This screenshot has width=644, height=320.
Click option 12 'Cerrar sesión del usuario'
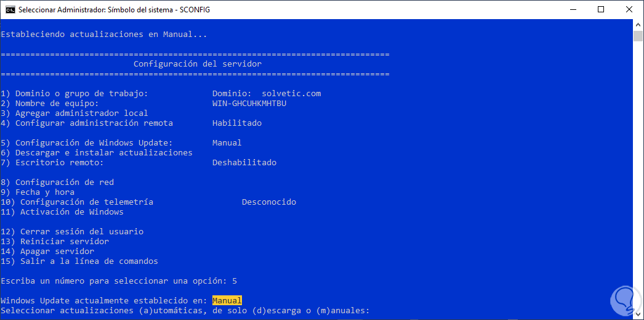click(72, 232)
